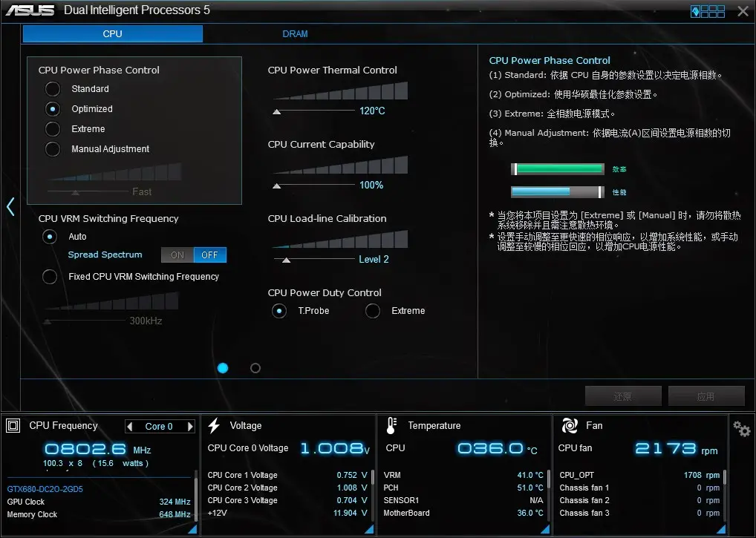Image resolution: width=756 pixels, height=538 pixels.
Task: Click the Chassis fan 3 row
Action: [x=639, y=513]
